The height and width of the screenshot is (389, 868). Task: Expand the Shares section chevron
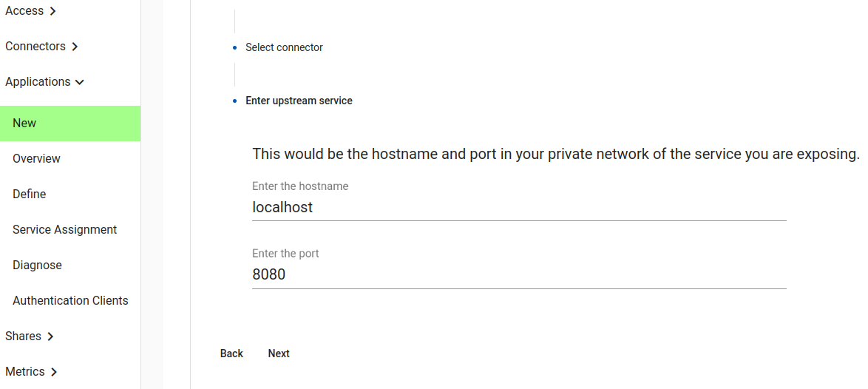(x=50, y=336)
